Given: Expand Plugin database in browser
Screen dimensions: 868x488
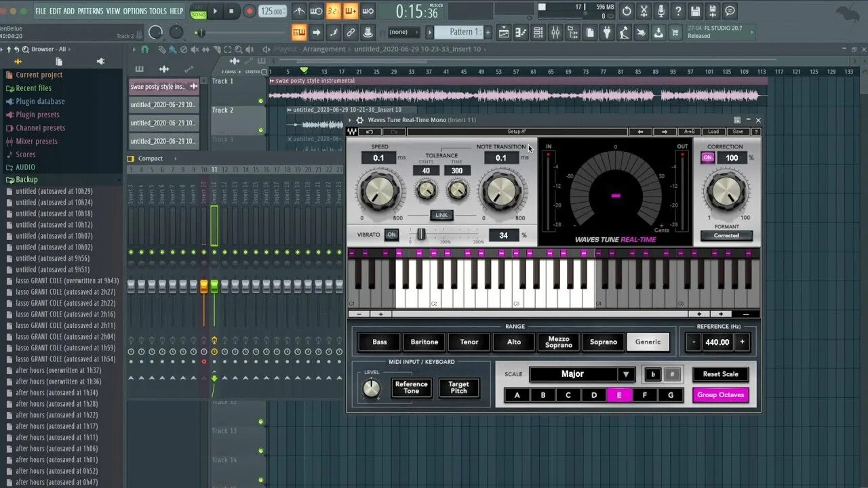Looking at the screenshot, I should click(40, 102).
